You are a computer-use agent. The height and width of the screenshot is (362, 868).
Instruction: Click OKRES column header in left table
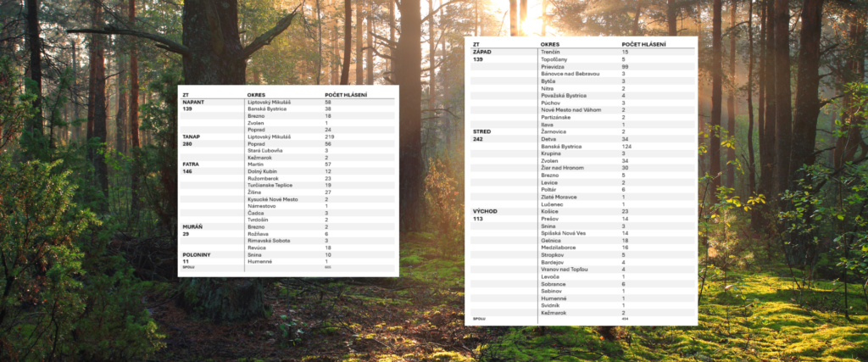pos(256,95)
